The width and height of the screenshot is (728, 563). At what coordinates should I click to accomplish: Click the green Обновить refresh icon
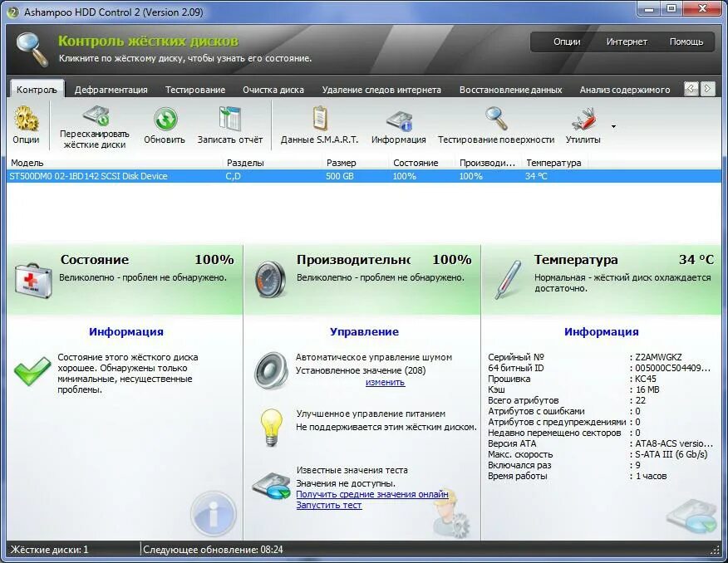165,119
